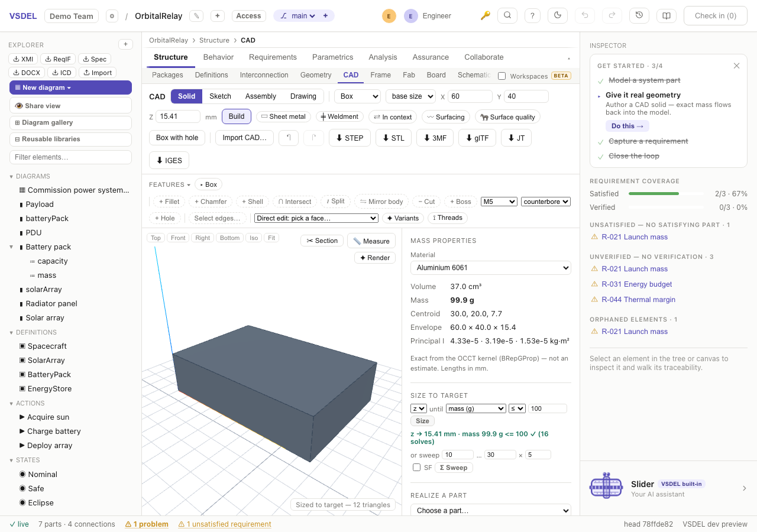Open the history clock icon
The width and height of the screenshot is (757, 532).
coord(639,16)
